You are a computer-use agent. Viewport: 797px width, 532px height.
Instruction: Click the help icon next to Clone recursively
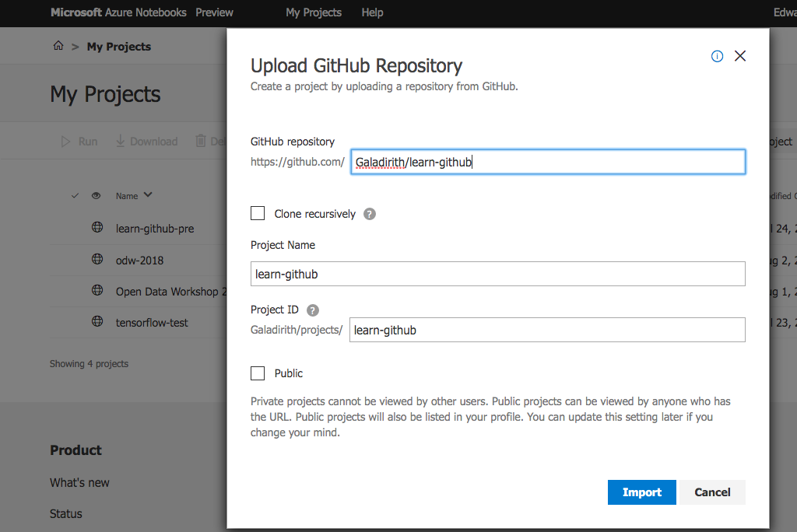click(x=370, y=214)
